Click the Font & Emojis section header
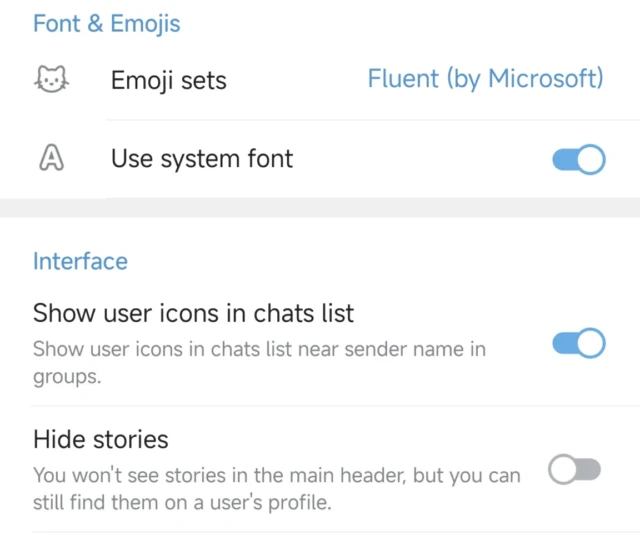 (107, 24)
